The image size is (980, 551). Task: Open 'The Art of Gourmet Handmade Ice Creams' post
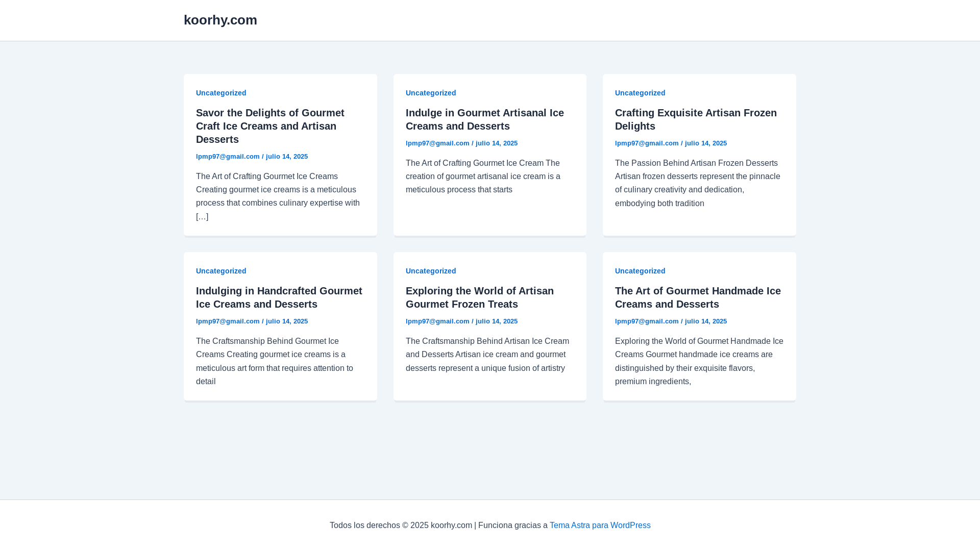[698, 297]
